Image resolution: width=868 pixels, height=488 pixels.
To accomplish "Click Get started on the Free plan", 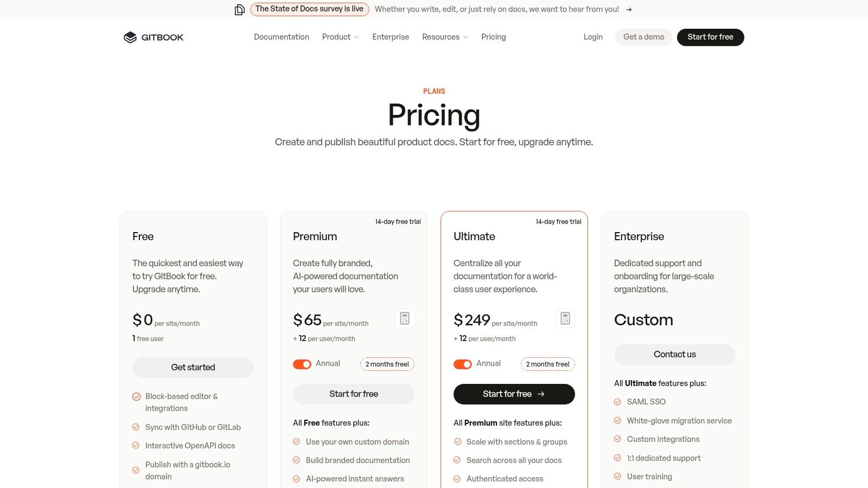I will 193,367.
